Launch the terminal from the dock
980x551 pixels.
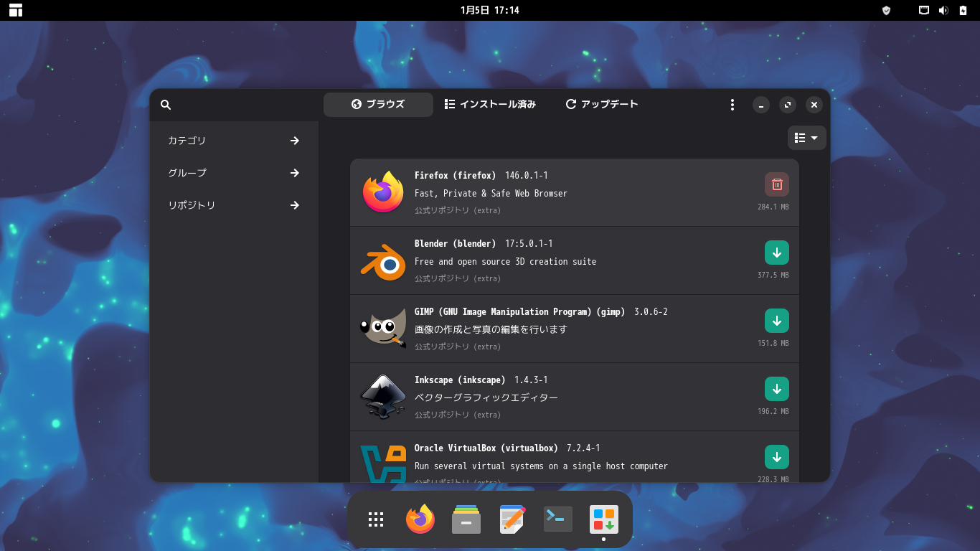point(558,519)
